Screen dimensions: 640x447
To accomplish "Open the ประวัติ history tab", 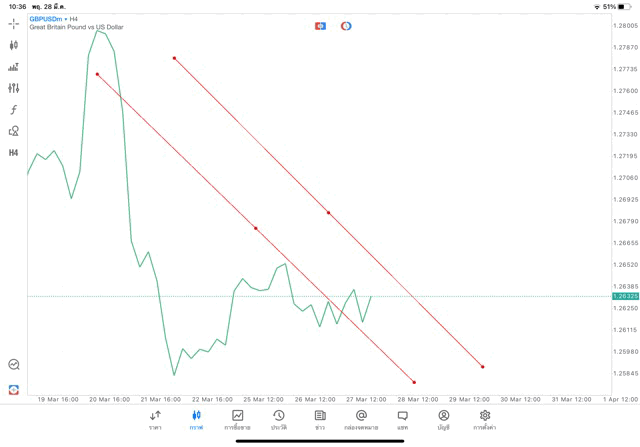I will click(278, 419).
